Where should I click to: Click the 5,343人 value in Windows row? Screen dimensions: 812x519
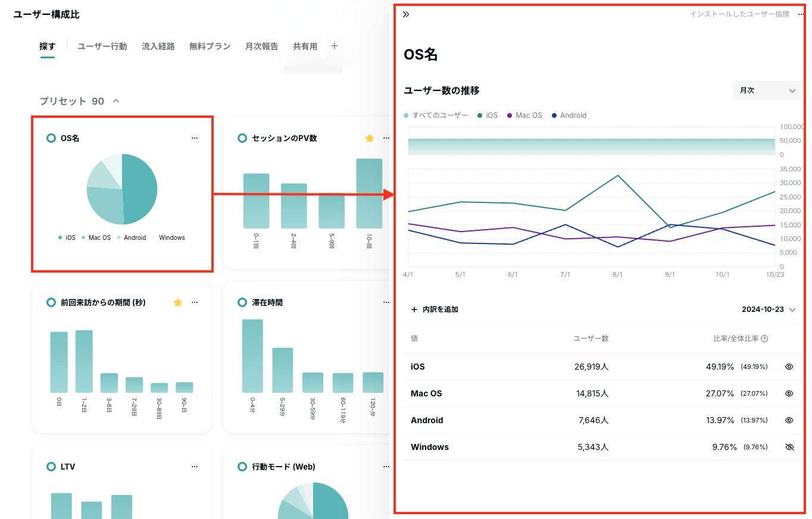pyautogui.click(x=593, y=447)
